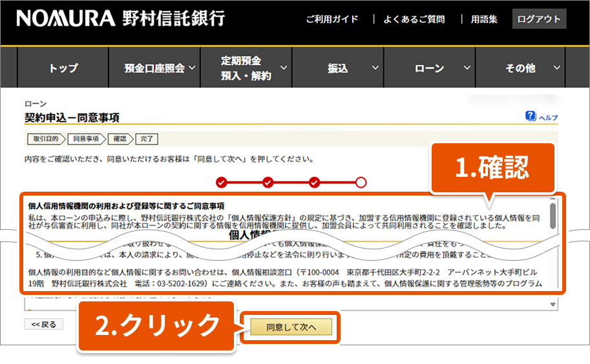
Task: Click the second completed step checkmark circle
Action: (268, 182)
